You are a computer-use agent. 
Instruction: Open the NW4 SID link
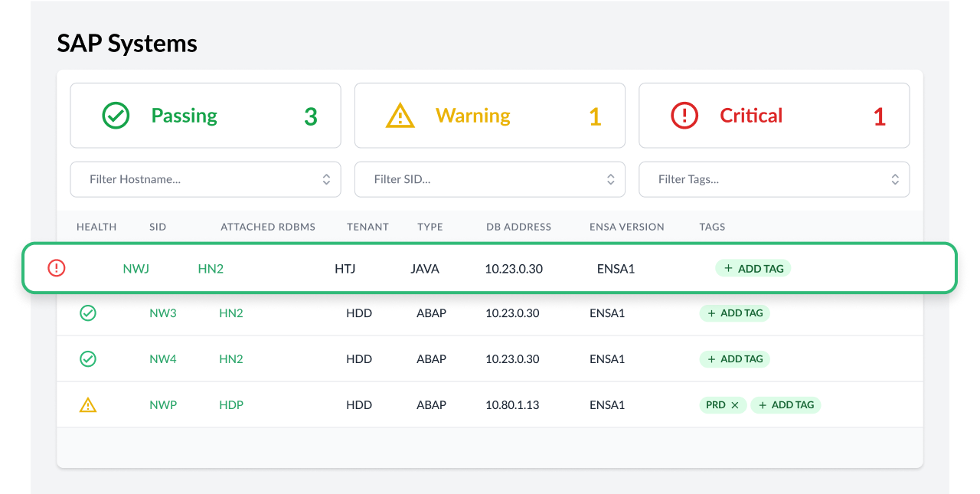pos(163,359)
